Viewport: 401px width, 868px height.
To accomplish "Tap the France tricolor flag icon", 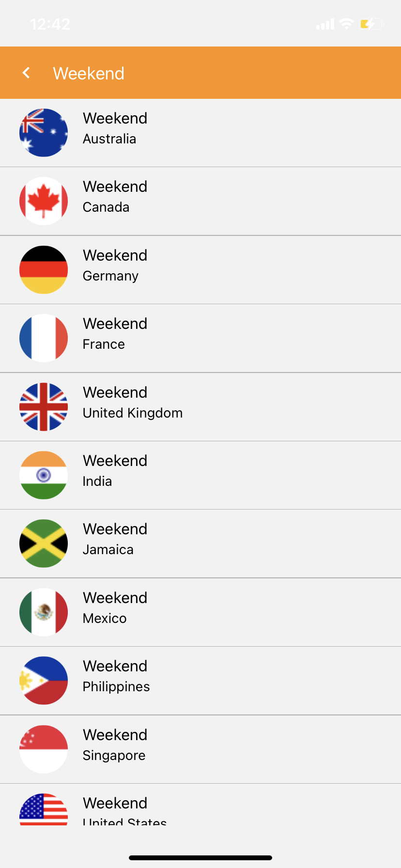I will coord(44,338).
